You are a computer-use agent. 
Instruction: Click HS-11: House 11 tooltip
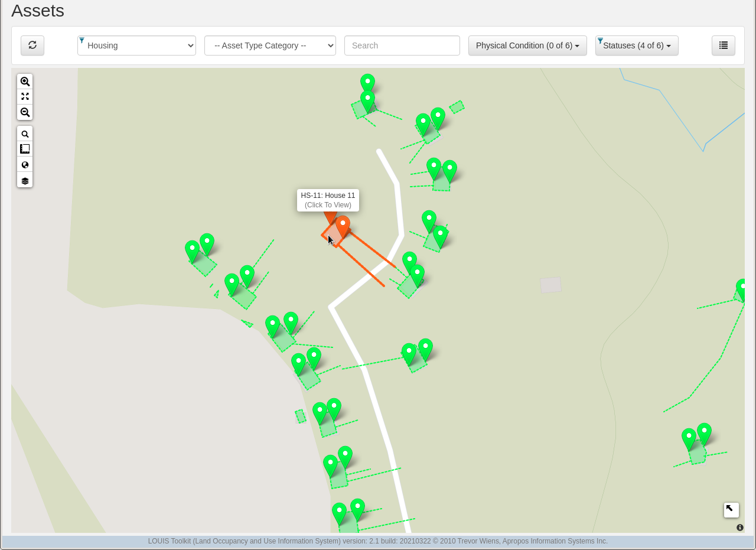[x=328, y=200]
